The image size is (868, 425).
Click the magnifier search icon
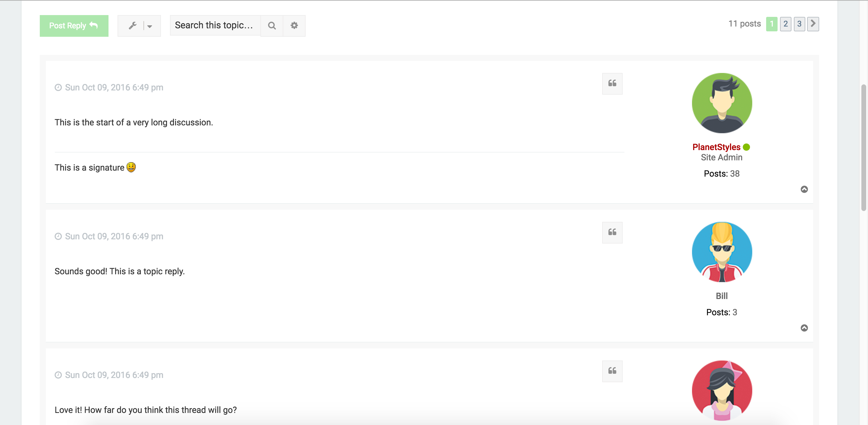[272, 26]
